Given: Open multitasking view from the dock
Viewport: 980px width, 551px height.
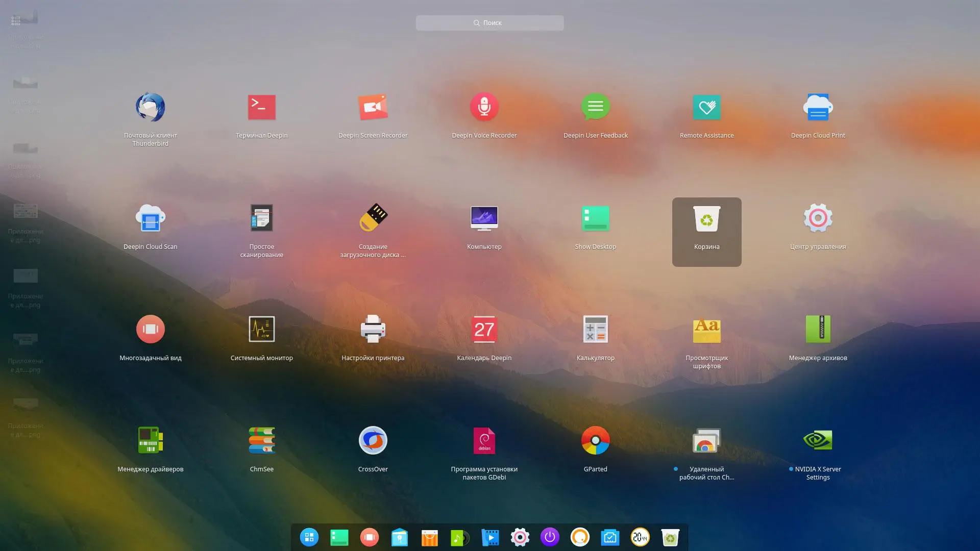Looking at the screenshot, I should [x=369, y=537].
